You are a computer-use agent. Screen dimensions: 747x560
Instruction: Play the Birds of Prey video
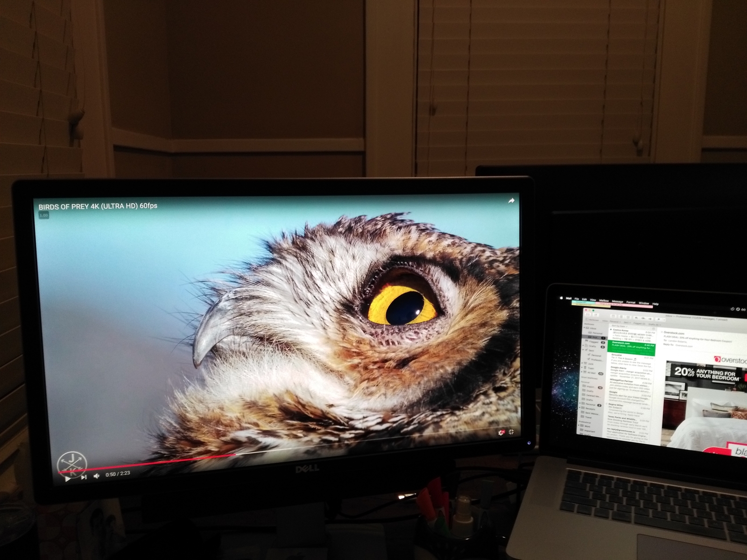pos(68,478)
